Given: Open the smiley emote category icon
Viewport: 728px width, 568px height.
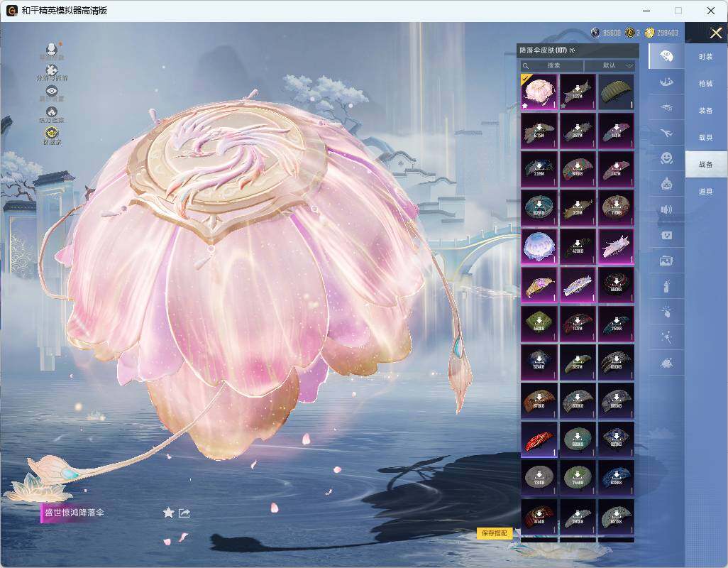Looking at the screenshot, I should click(666, 158).
